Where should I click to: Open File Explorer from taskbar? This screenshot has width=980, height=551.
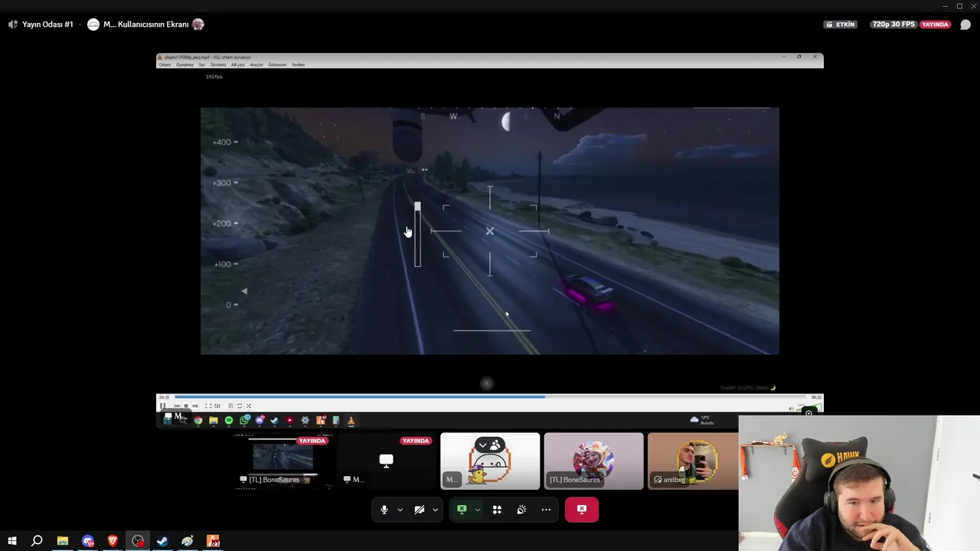coord(63,541)
